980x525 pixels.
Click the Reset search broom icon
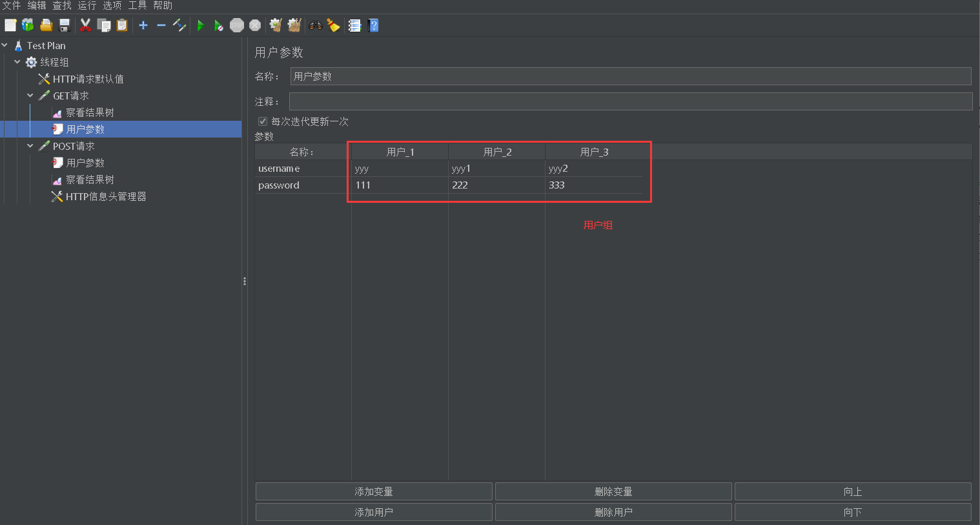333,25
